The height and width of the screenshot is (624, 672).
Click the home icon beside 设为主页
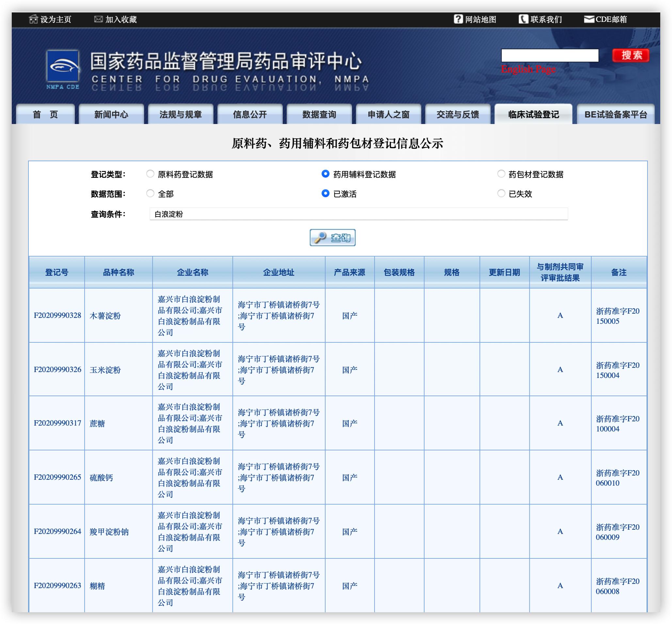click(33, 19)
